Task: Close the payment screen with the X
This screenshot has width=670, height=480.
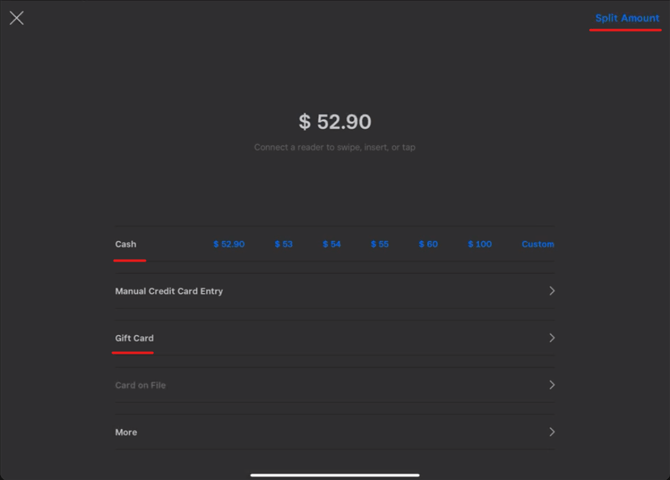Action: click(17, 18)
